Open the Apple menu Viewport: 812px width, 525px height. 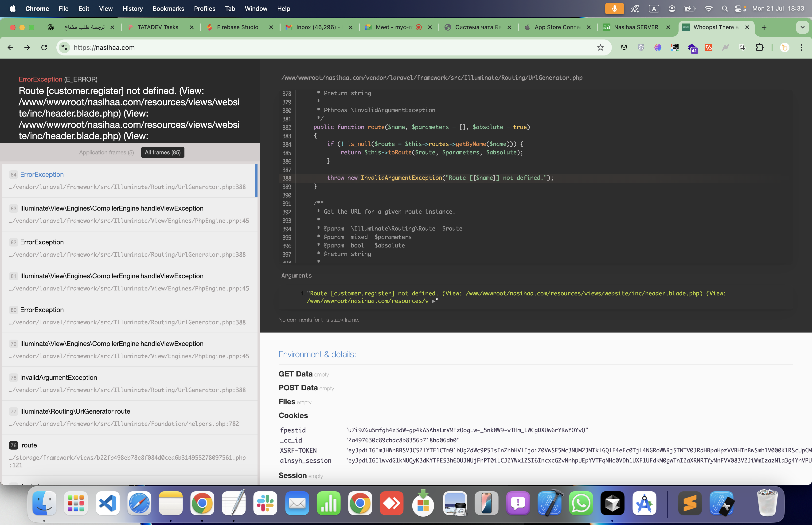click(x=13, y=8)
